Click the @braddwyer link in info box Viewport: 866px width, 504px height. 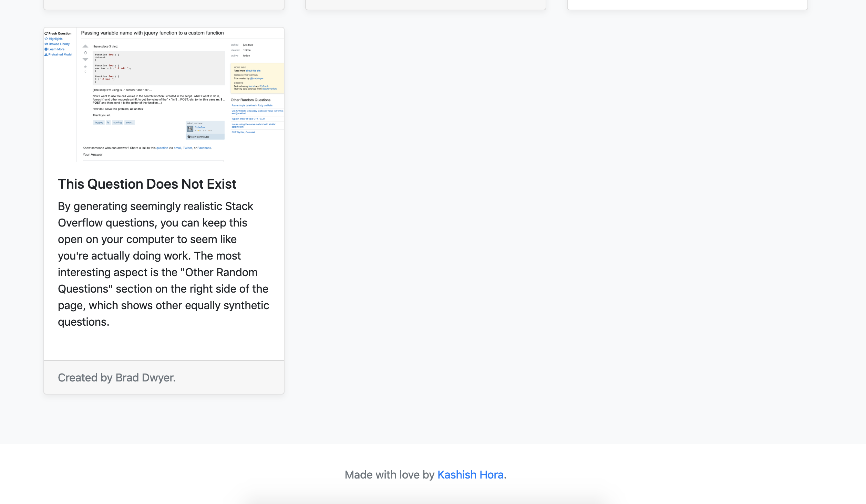coord(256,78)
